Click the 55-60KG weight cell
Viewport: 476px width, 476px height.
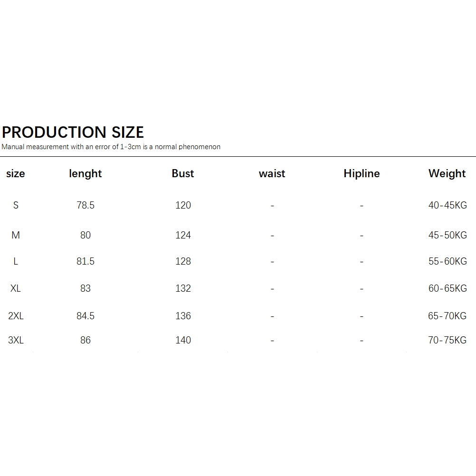[x=447, y=261]
